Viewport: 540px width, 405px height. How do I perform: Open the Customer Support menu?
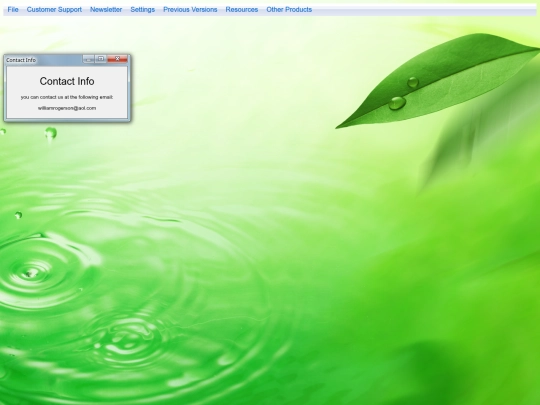54,10
